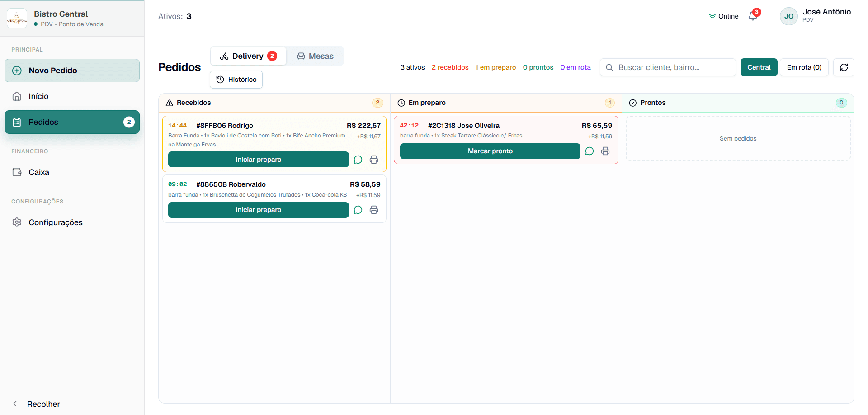Viewport: 868px width, 415px height.
Task: Open Caixa in the sidebar
Action: [39, 172]
